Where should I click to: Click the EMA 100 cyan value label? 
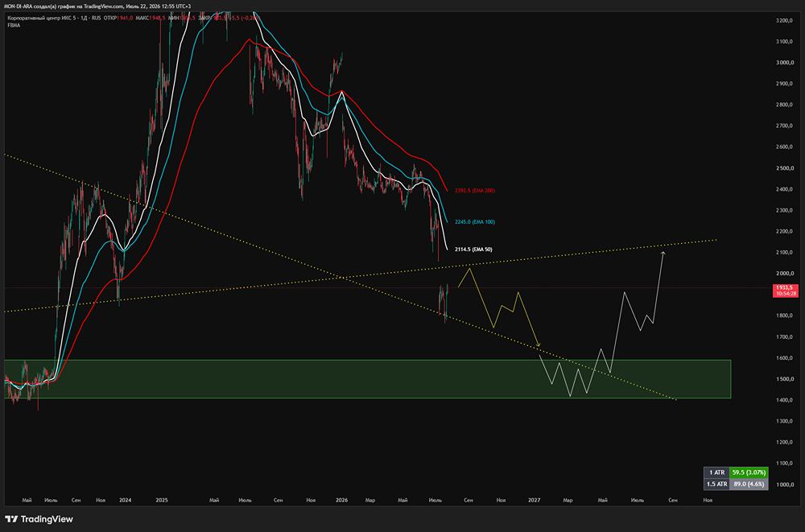(x=475, y=222)
